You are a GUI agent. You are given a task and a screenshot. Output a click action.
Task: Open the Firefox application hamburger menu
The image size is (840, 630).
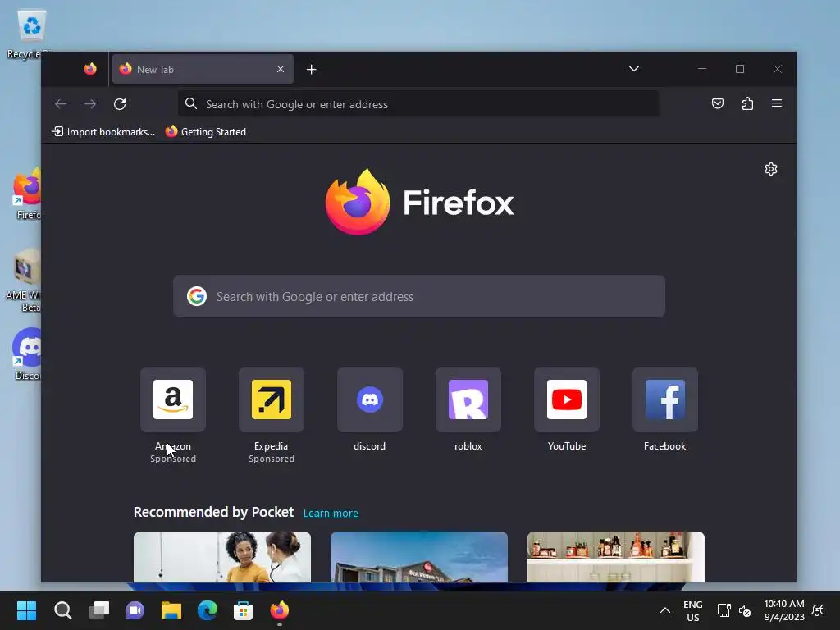pyautogui.click(x=776, y=103)
